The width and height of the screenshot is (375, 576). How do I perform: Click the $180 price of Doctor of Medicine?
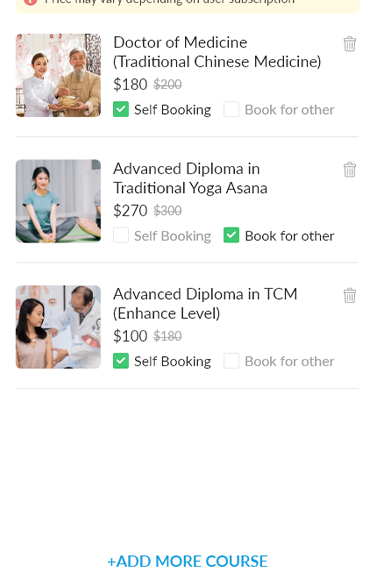(x=130, y=84)
